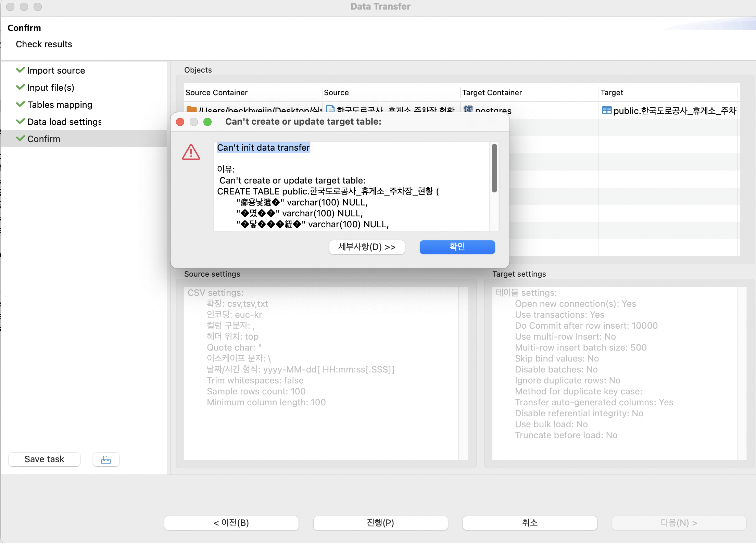
Task: Click "Use bulk load: No" target setting
Action: click(551, 424)
